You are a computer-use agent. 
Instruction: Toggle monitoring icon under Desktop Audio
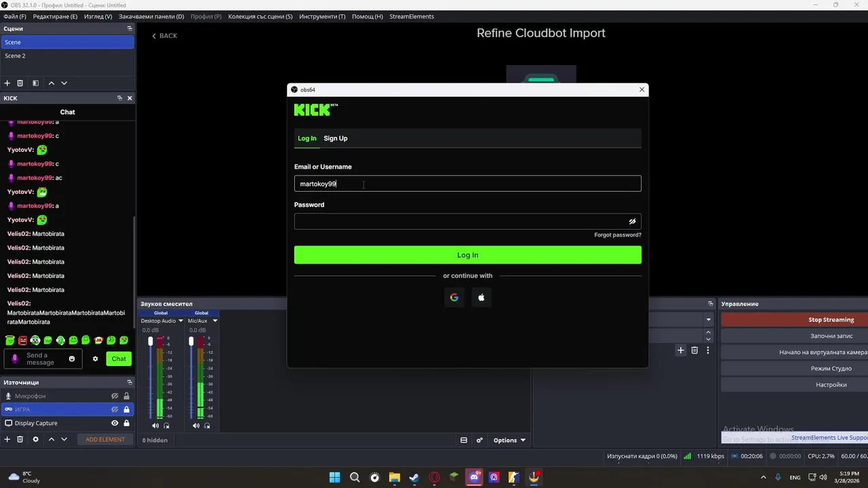167,426
